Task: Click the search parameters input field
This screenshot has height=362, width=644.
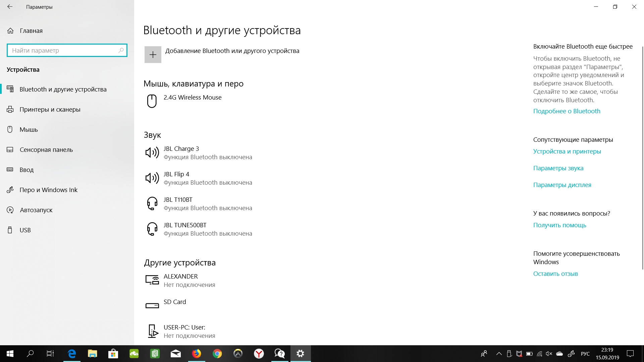Action: coord(67,50)
